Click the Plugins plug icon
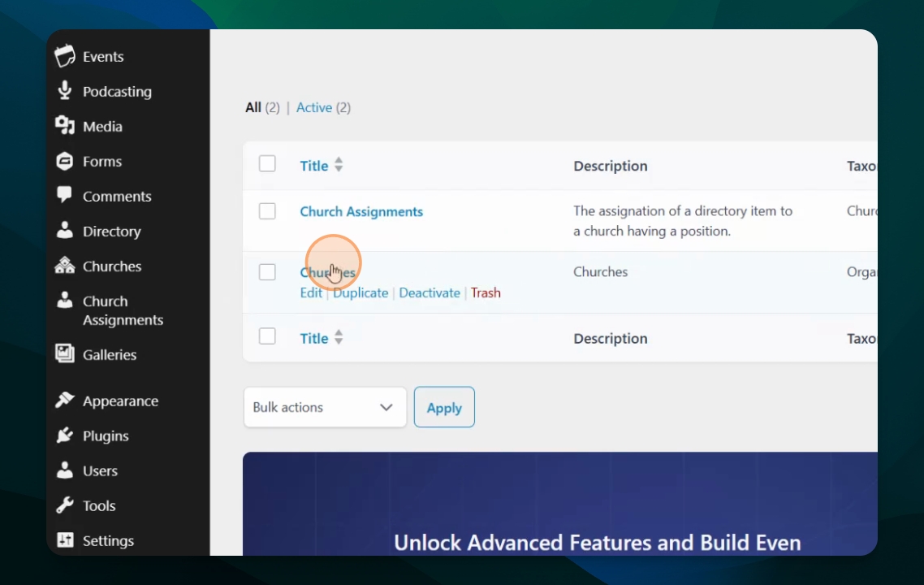The width and height of the screenshot is (924, 585). click(65, 435)
